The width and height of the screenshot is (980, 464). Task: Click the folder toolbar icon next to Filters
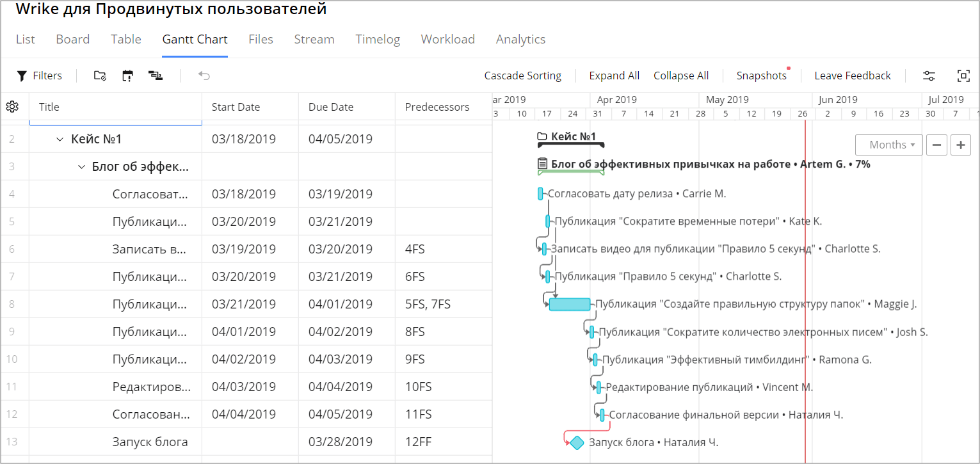coord(100,76)
